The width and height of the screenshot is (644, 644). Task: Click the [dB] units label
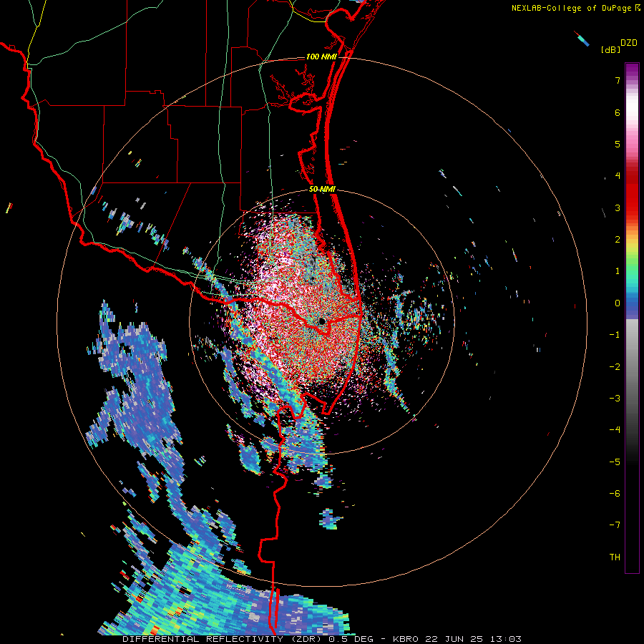click(x=610, y=49)
